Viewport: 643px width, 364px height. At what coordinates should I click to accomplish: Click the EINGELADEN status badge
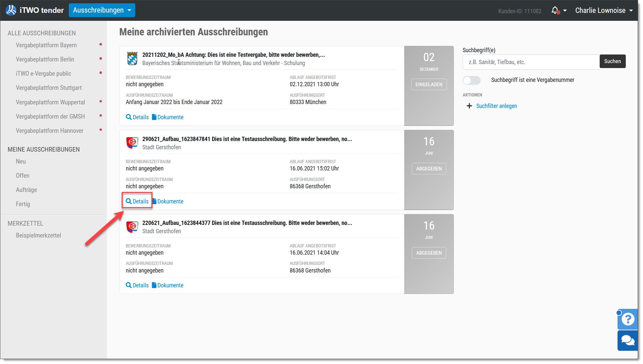point(429,85)
